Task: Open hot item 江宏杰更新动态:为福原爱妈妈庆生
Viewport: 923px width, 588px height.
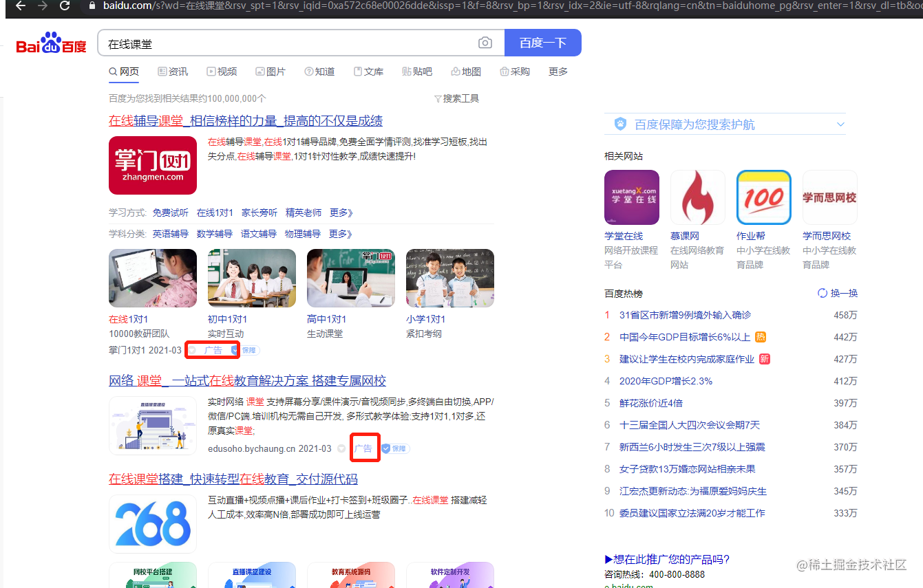Action: click(693, 491)
